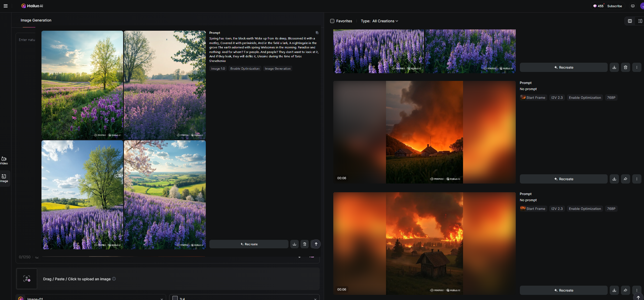Toggle the Favorites checkbox
Screen dimensions: 644x300
[x=332, y=21]
